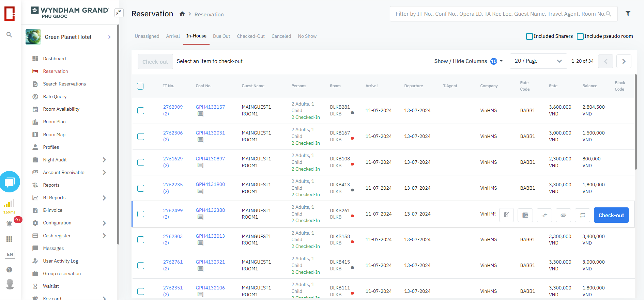Click the paperclip attachment icon
This screenshot has width=644, height=300.
563,215
